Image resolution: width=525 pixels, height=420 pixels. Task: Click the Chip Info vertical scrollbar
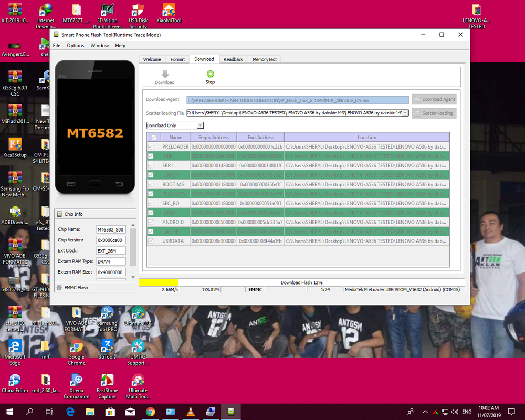tap(133, 248)
